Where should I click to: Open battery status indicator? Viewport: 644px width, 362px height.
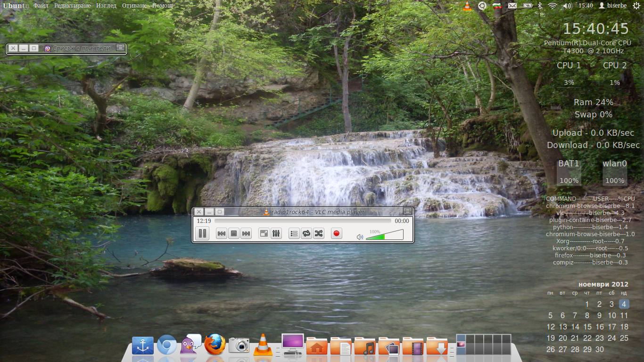(528, 6)
